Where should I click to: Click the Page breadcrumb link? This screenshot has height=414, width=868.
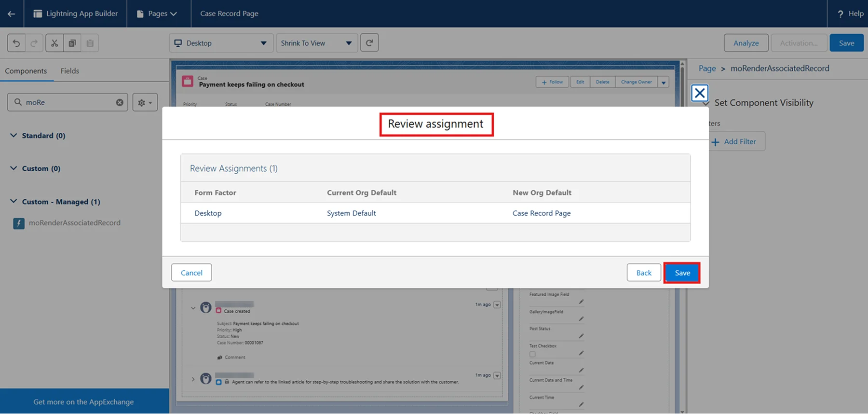pos(707,69)
